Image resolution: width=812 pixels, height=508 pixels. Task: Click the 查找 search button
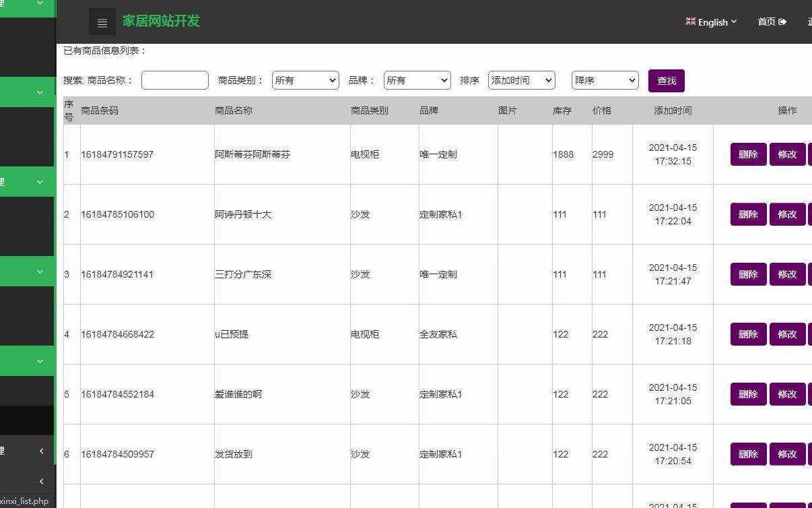point(666,80)
